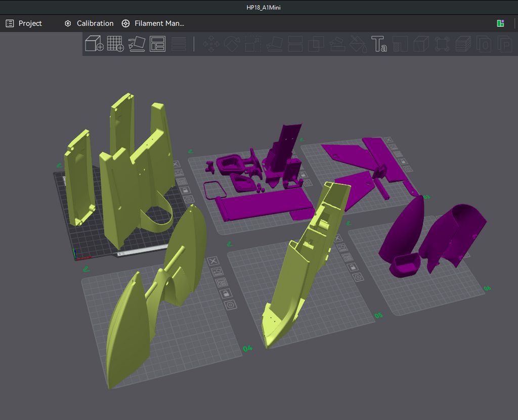Add a new plate with grid icon
This screenshot has height=420, width=518.
115,44
